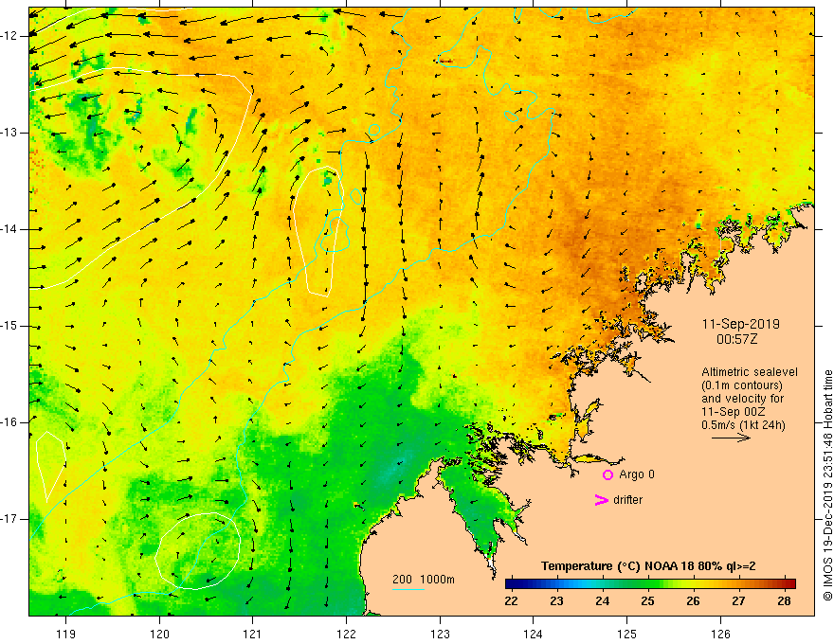Click the '11-Sep 00Z' text line
834x644 pixels.
click(x=733, y=412)
